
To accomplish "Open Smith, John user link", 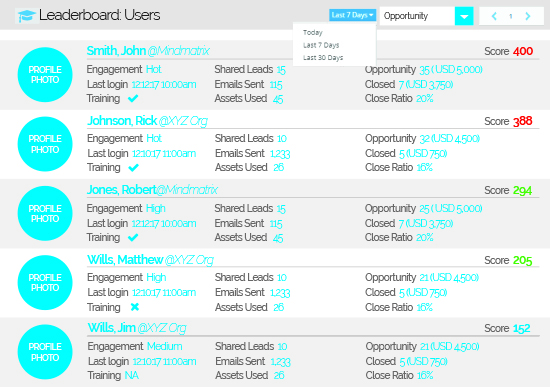I will tap(116, 51).
